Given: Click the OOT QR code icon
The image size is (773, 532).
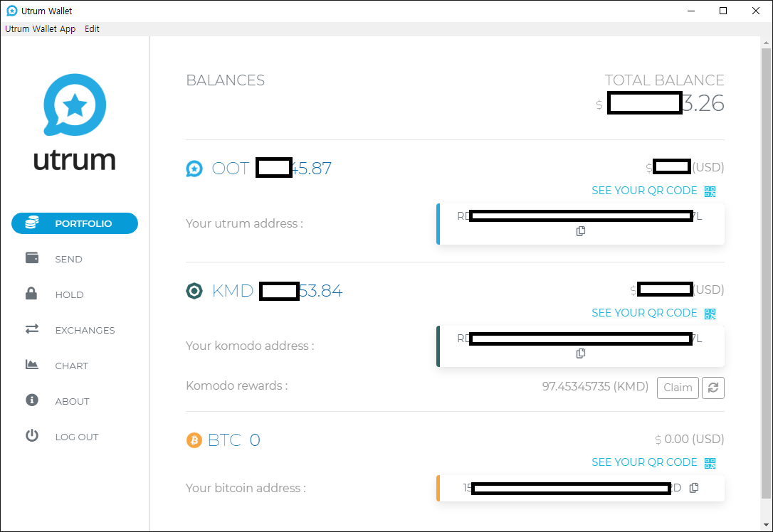Looking at the screenshot, I should click(710, 191).
